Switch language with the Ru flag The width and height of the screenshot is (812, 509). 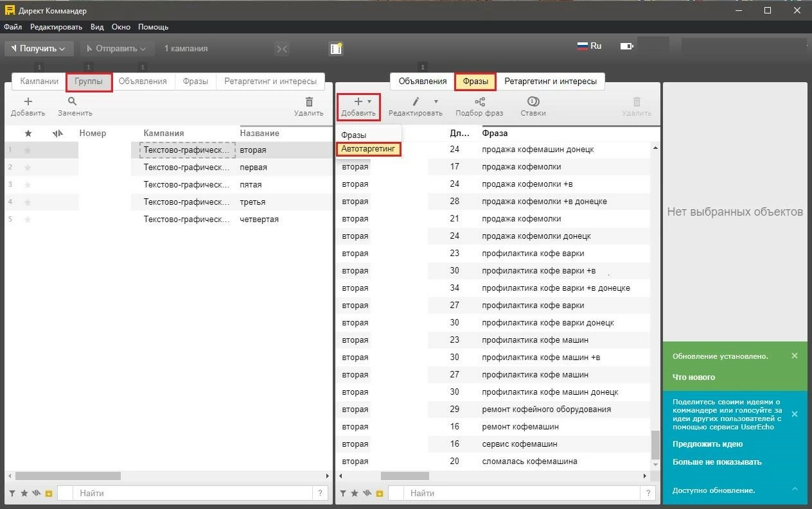tap(589, 46)
